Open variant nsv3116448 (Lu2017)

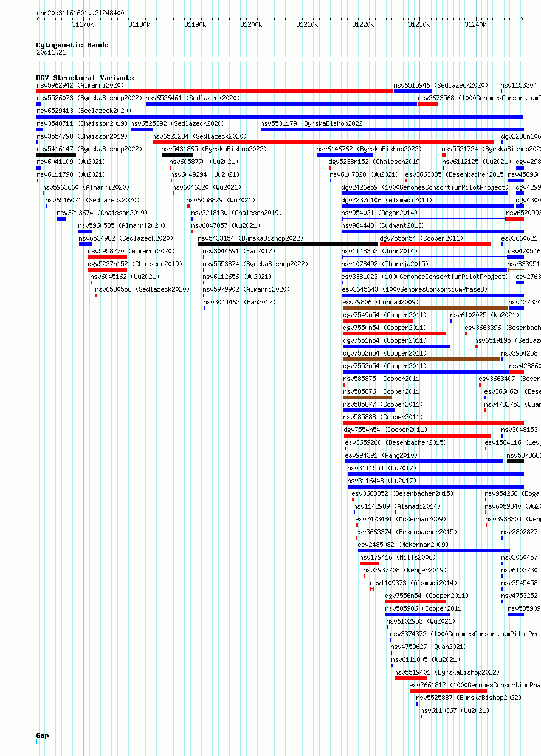click(382, 481)
